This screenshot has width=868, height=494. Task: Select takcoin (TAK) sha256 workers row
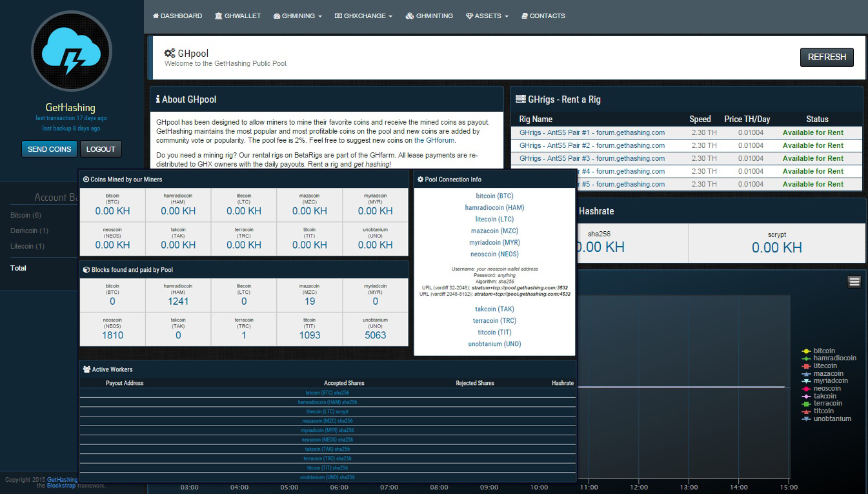(327, 449)
